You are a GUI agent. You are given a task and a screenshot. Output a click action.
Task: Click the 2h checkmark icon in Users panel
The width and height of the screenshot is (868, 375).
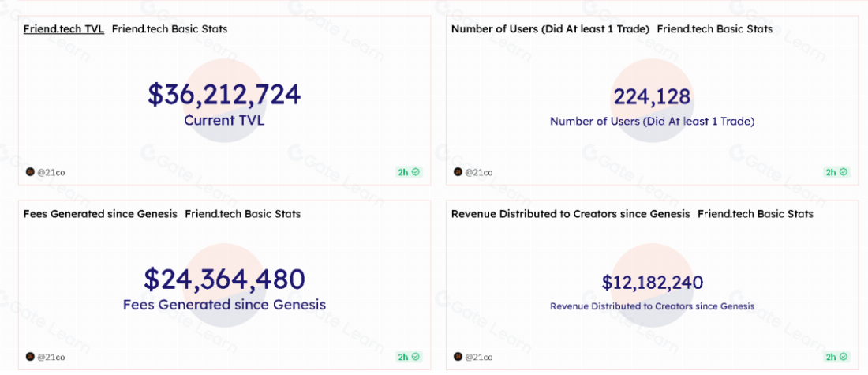[844, 172]
